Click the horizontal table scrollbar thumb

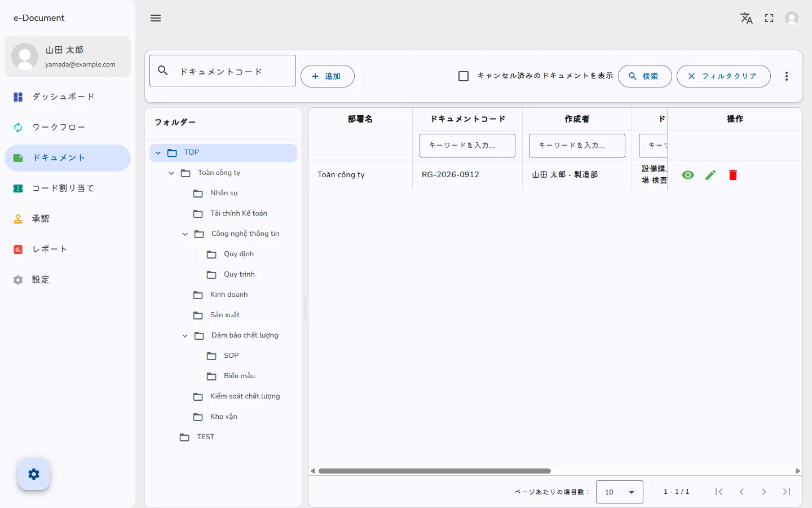[x=435, y=471]
